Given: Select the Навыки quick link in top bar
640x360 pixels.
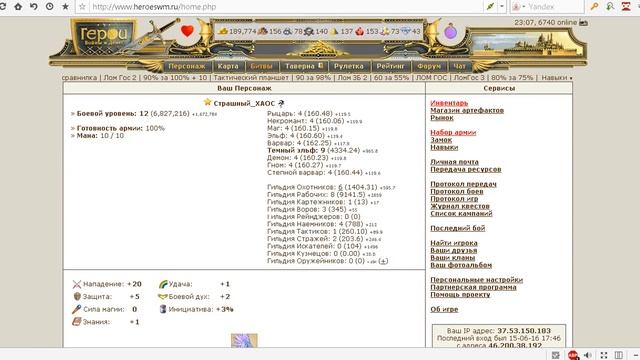Looking at the screenshot, I should tap(554, 78).
